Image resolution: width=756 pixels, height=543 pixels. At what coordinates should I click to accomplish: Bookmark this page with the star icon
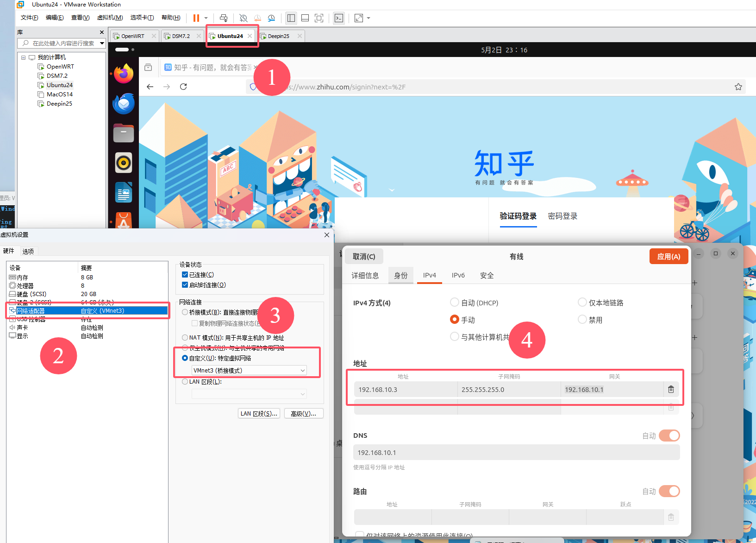pos(738,87)
